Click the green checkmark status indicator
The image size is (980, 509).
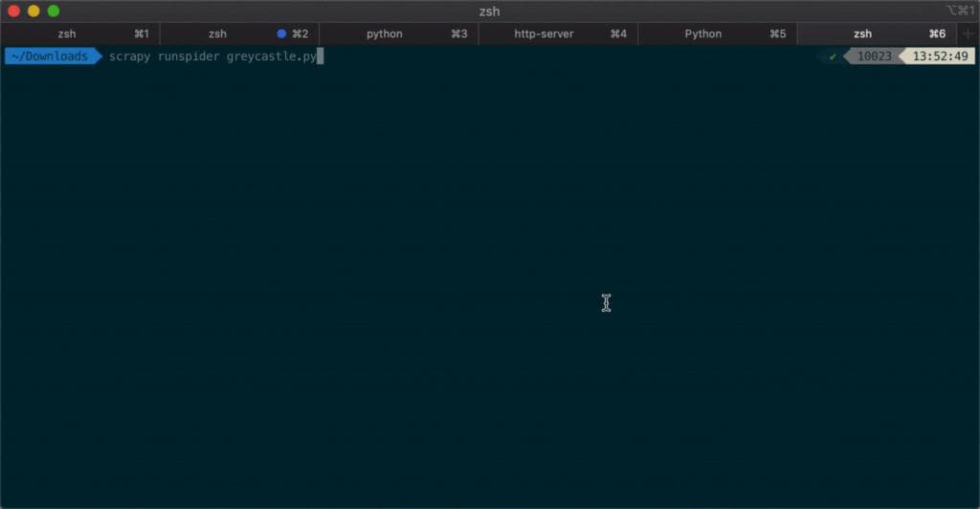[x=833, y=56]
